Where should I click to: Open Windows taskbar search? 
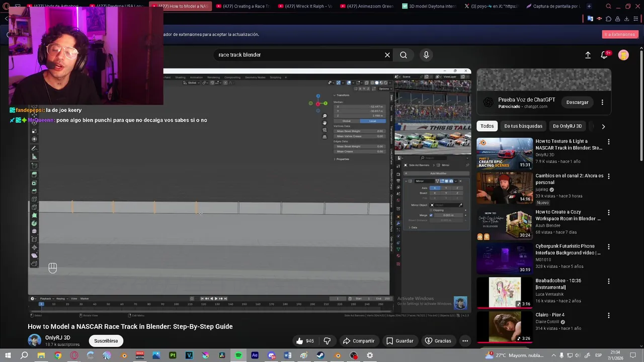(x=24, y=355)
